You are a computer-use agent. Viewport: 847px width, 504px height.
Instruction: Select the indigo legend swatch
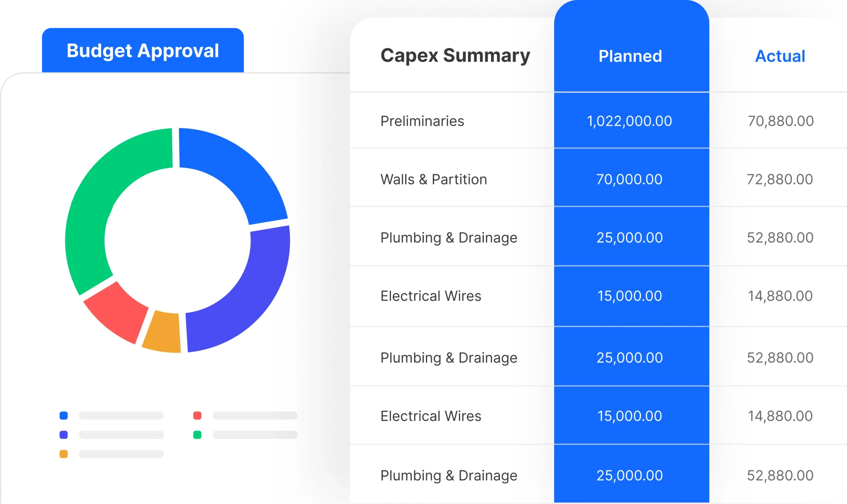(x=64, y=435)
